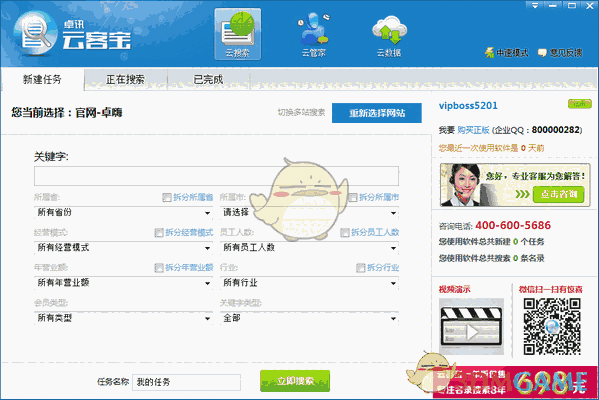Open the title bar dropdown menu arrow
The image size is (599, 400).
pyautogui.click(x=535, y=5)
